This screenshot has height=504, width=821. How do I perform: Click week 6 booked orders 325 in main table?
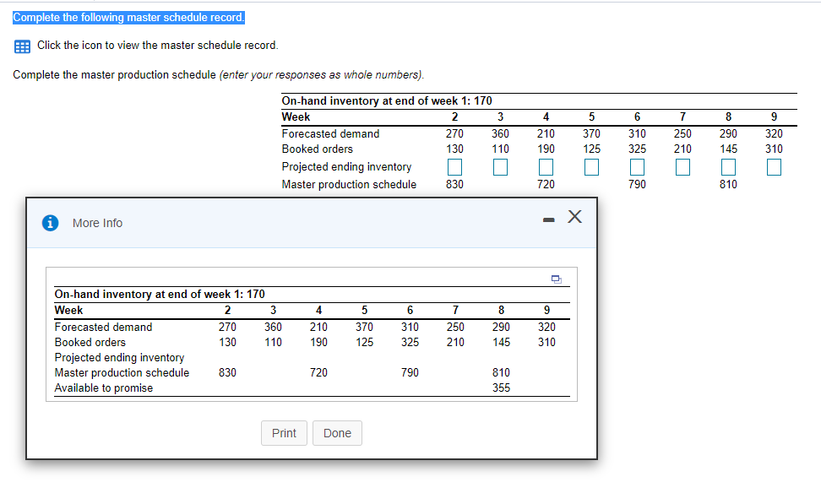click(x=637, y=149)
